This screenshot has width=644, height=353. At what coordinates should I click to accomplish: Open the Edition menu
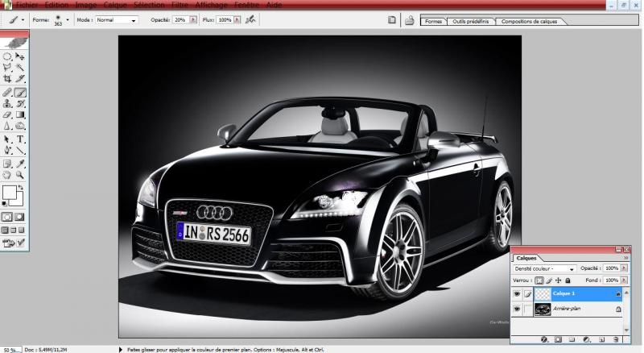point(56,5)
